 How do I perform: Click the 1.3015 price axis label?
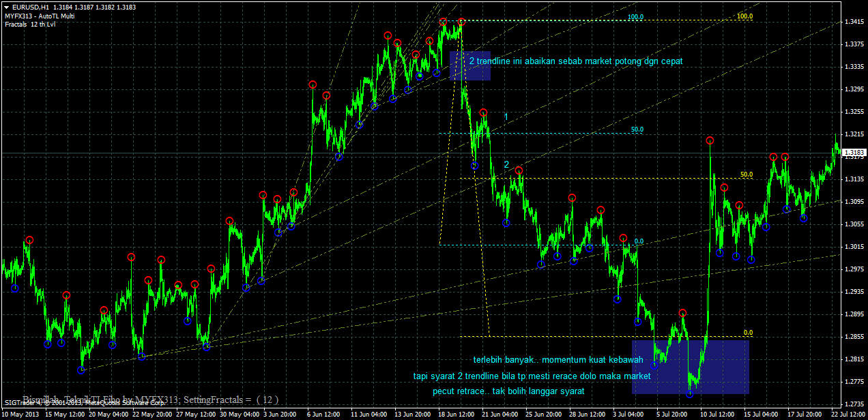(855, 247)
